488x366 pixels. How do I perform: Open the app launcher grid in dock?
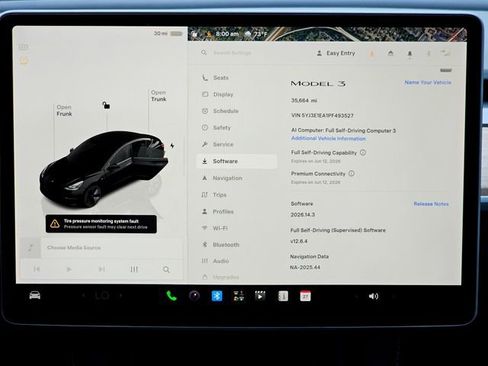click(x=239, y=296)
